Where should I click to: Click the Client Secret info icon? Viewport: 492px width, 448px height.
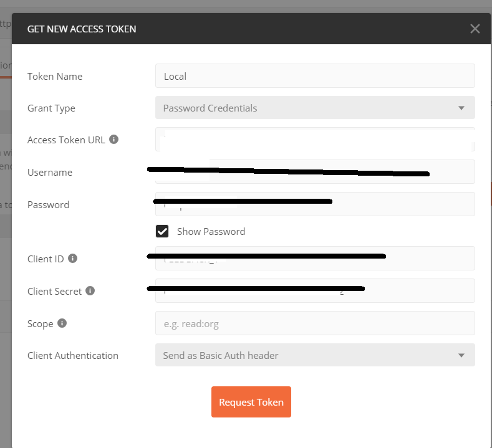point(90,291)
